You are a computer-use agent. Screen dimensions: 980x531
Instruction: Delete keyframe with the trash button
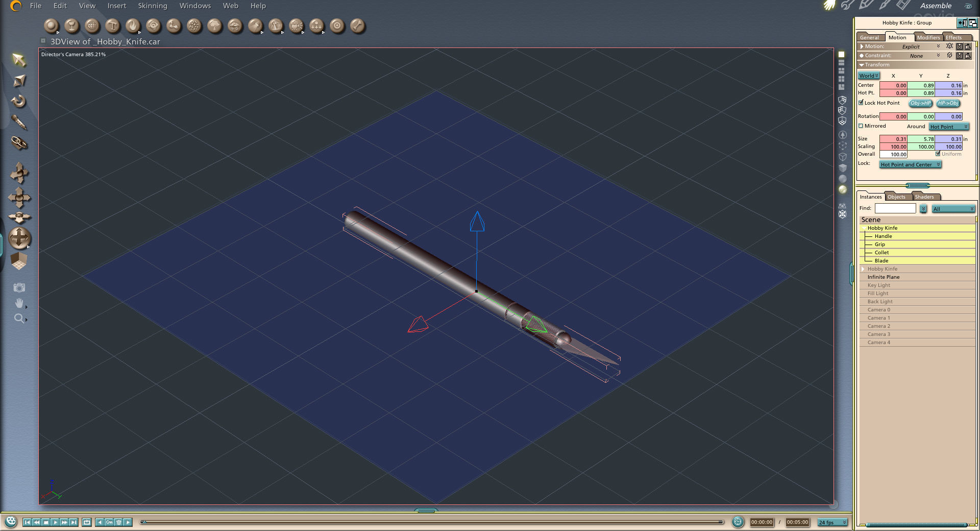(x=118, y=522)
